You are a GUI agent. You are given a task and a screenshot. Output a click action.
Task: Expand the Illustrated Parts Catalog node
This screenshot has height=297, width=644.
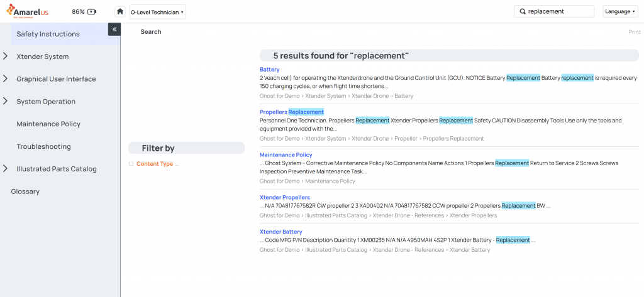click(x=6, y=169)
